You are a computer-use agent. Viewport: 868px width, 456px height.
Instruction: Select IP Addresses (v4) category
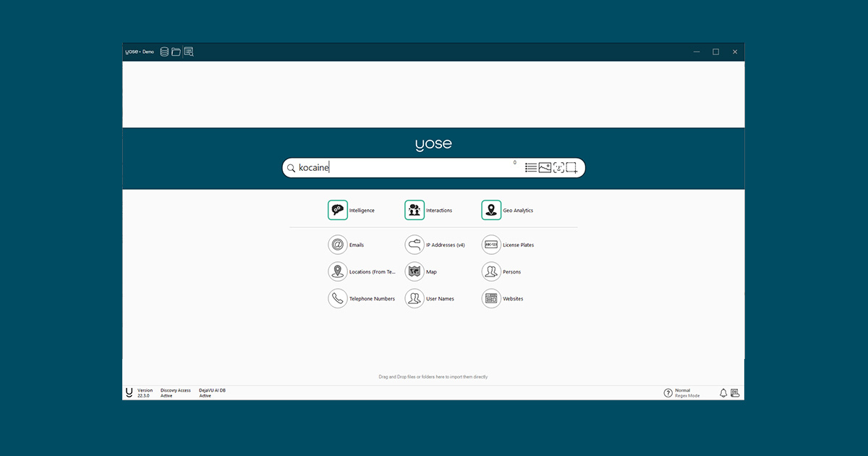pos(414,245)
